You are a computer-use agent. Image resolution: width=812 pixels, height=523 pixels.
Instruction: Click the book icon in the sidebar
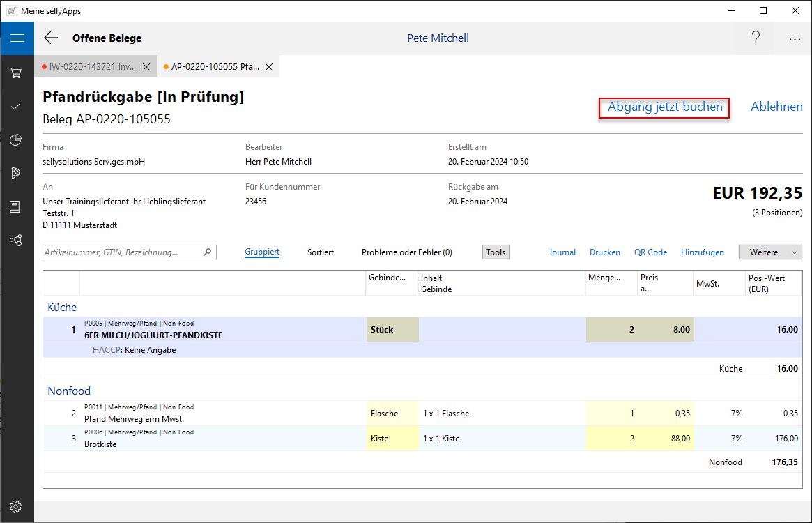16,206
